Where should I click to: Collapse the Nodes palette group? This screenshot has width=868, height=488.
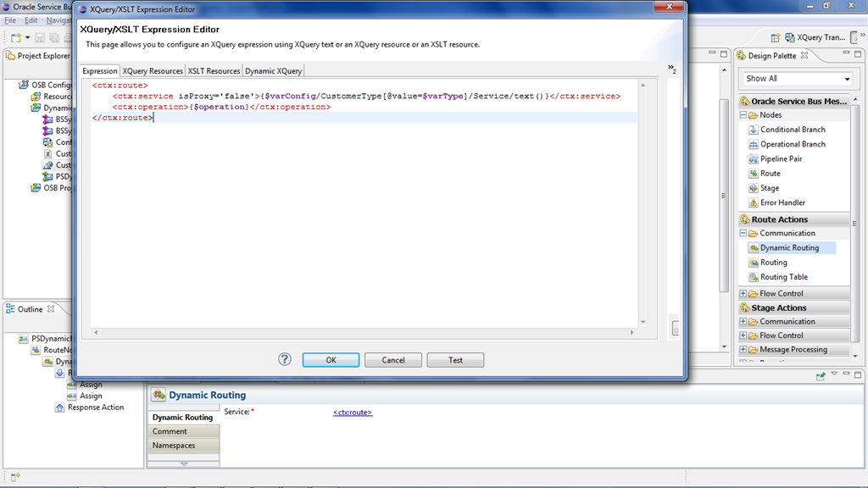point(743,115)
